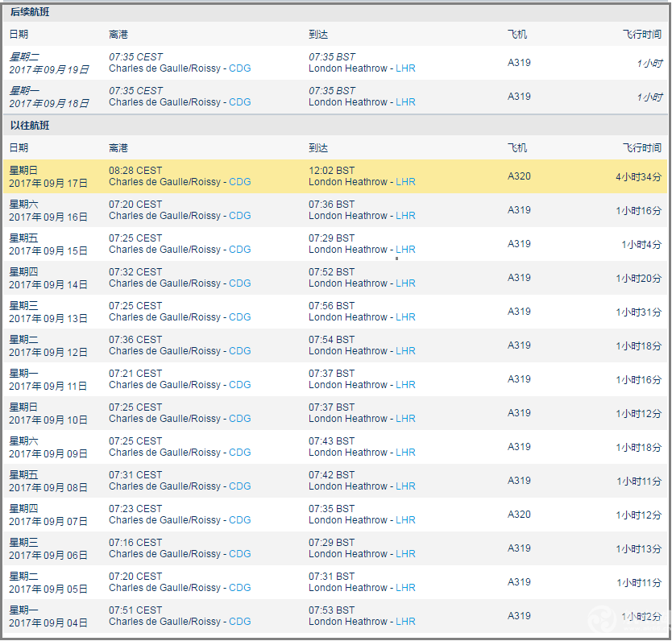Open LHR link in highlighted 17 Sept row

pos(405,182)
